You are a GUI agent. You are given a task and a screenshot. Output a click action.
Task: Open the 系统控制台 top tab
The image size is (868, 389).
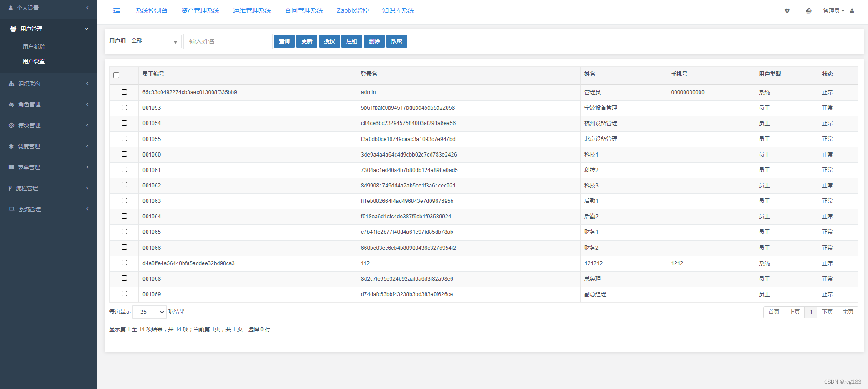[x=152, y=10]
